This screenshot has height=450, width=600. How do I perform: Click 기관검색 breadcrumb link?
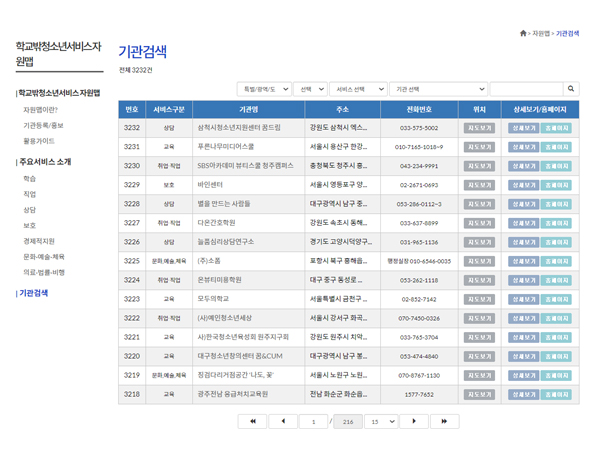pos(567,34)
